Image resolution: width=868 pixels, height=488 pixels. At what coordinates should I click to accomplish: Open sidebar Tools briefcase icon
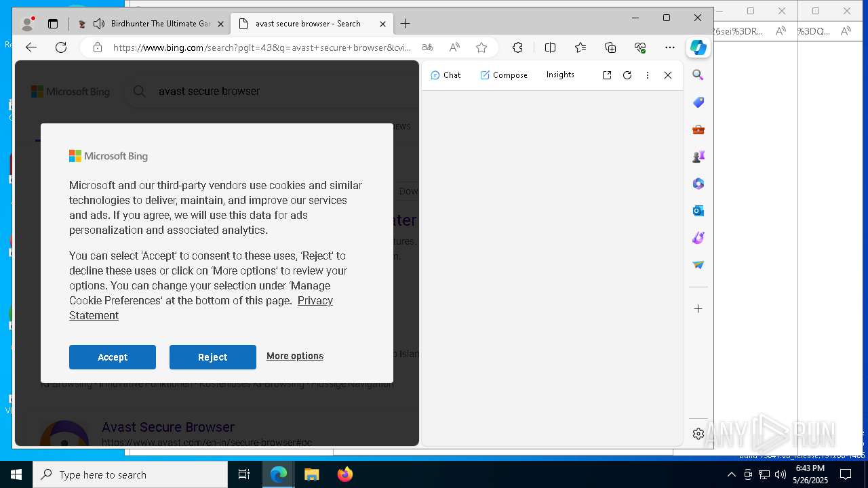(x=698, y=129)
